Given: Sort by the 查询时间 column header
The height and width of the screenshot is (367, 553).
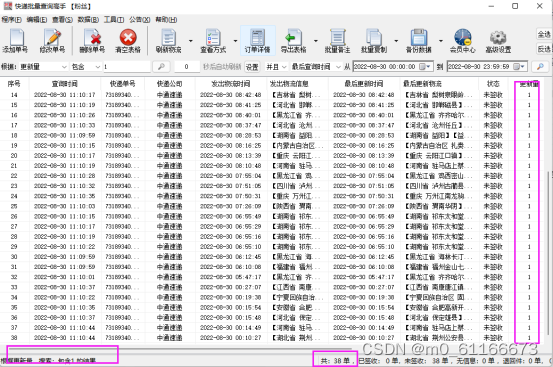Looking at the screenshot, I should click(x=65, y=84).
